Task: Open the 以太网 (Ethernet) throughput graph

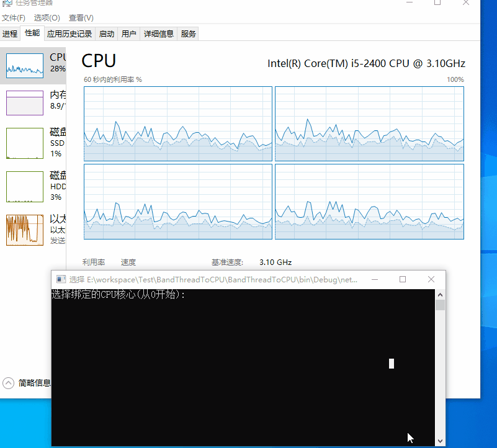Action: click(25, 230)
